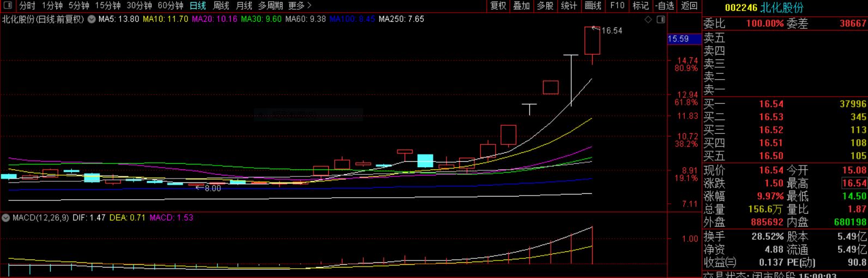This screenshot has height=278, width=868.
Task: Click the latest candlestick labeled 16.54
Action: (592, 40)
